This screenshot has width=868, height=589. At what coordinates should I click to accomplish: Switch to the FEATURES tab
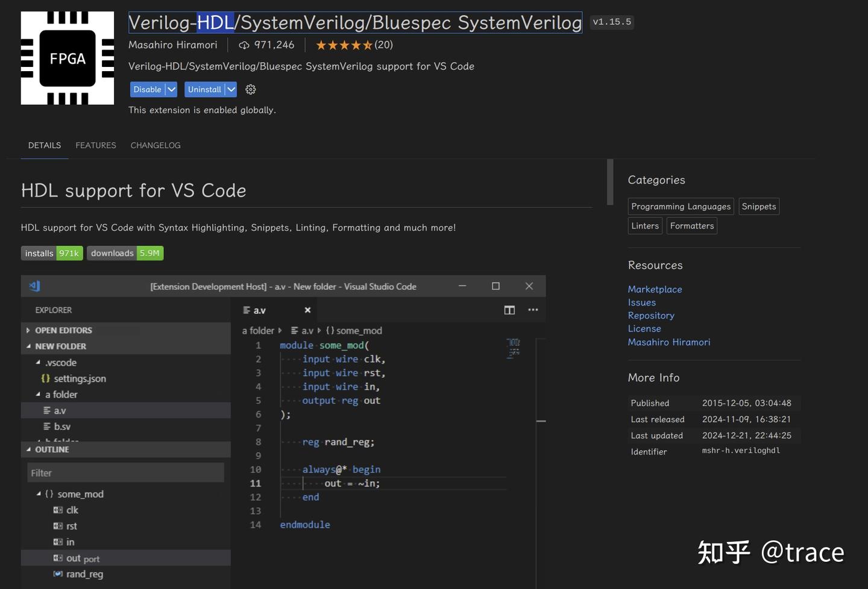[x=95, y=145]
